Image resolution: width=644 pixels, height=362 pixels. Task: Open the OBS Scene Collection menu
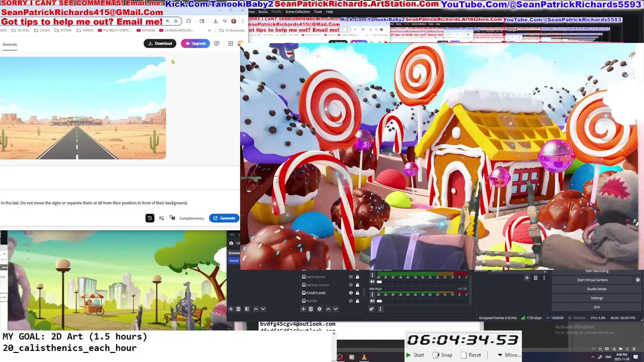click(x=297, y=12)
